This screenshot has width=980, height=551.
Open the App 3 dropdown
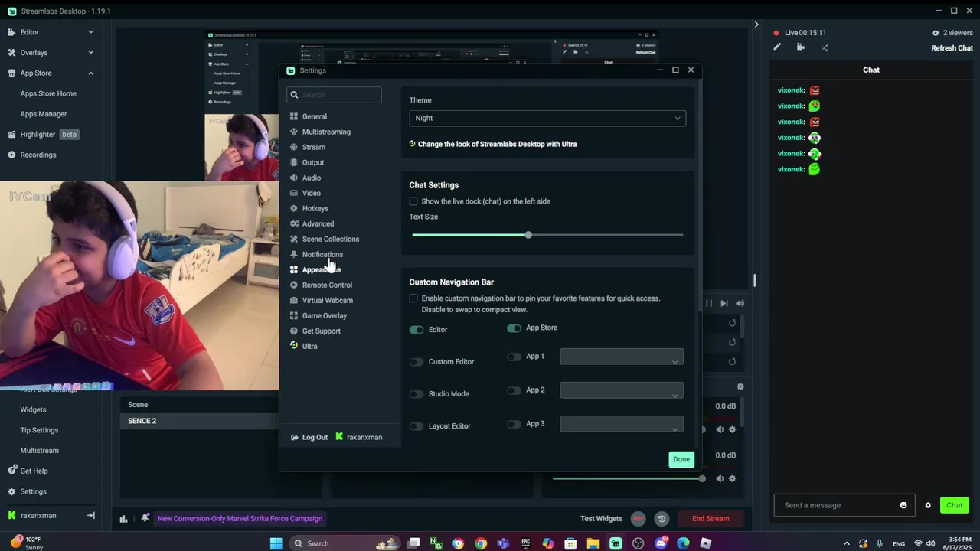tap(622, 424)
